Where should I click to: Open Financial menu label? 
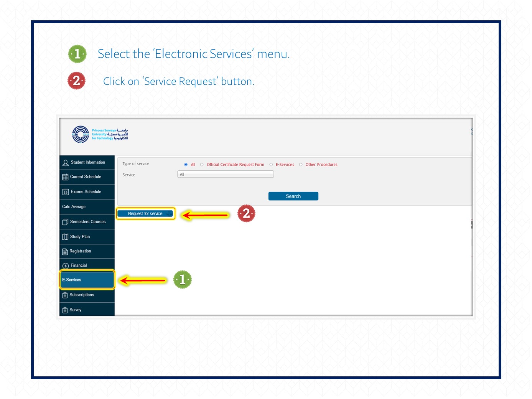point(79,265)
